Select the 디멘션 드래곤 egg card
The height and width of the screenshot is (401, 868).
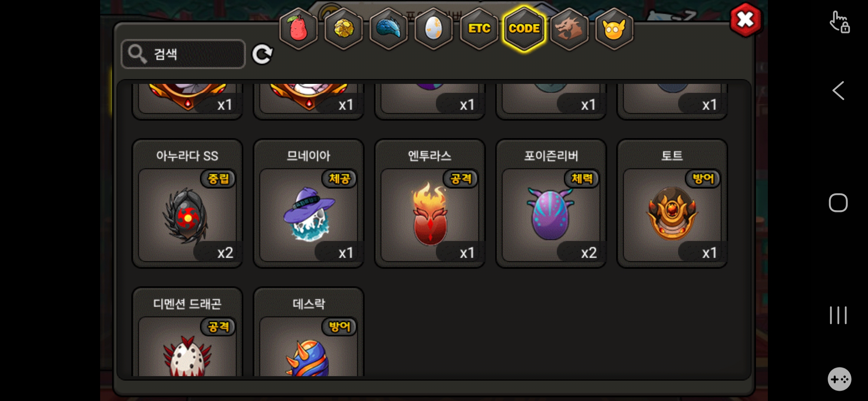click(x=187, y=332)
